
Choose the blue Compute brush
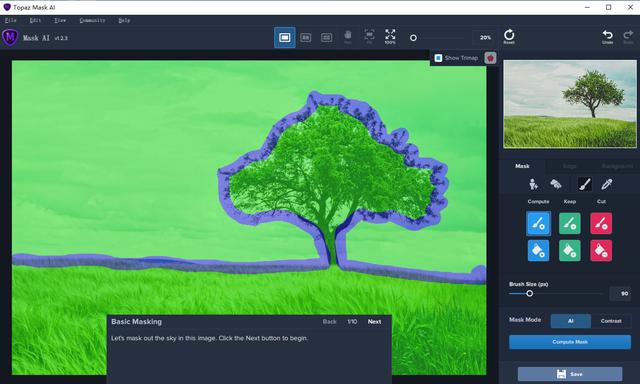pos(538,223)
